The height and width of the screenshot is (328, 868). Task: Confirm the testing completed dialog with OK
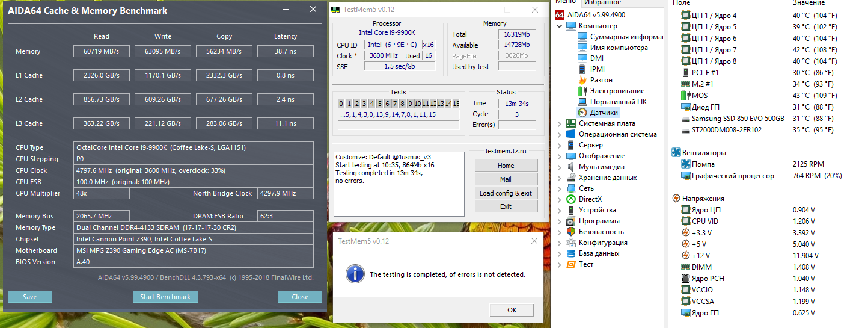pyautogui.click(x=512, y=310)
